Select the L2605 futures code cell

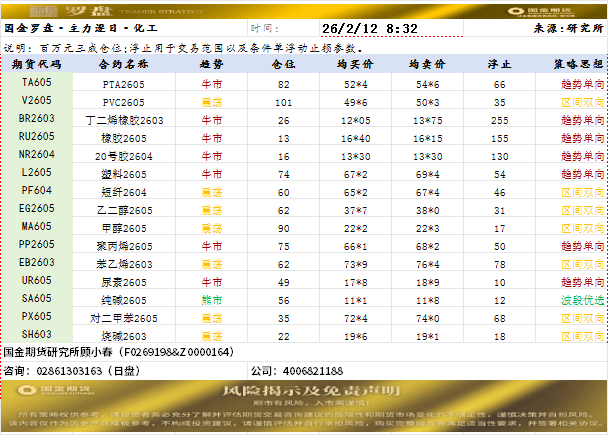[36, 172]
